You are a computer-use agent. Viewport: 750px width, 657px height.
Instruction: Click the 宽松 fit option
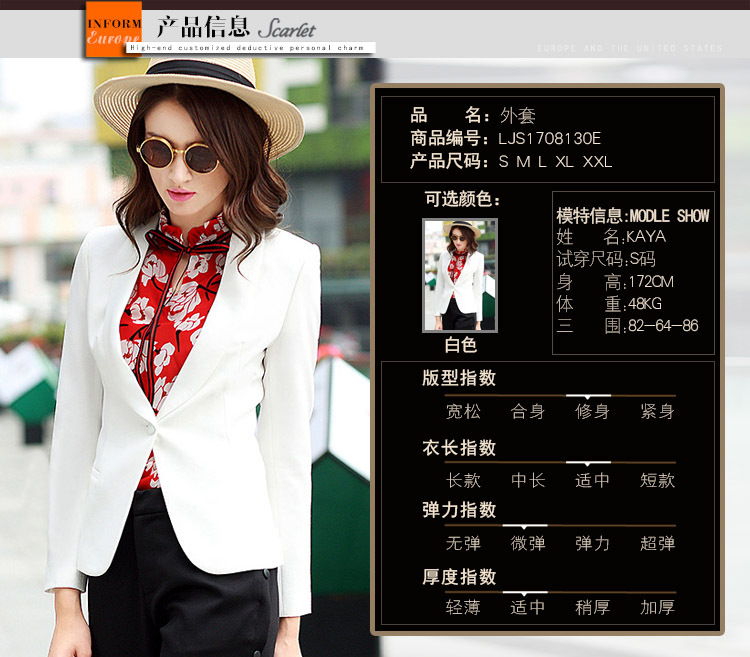click(463, 411)
